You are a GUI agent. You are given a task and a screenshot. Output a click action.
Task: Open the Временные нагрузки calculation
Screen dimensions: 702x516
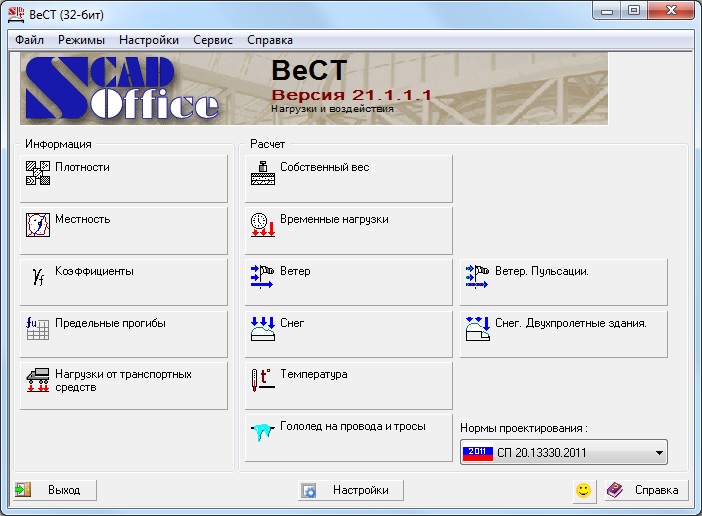348,230
